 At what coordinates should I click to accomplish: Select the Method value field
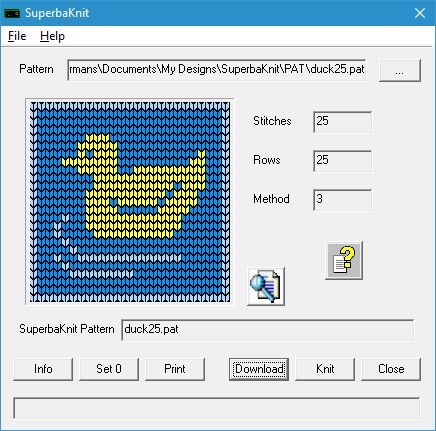click(343, 200)
